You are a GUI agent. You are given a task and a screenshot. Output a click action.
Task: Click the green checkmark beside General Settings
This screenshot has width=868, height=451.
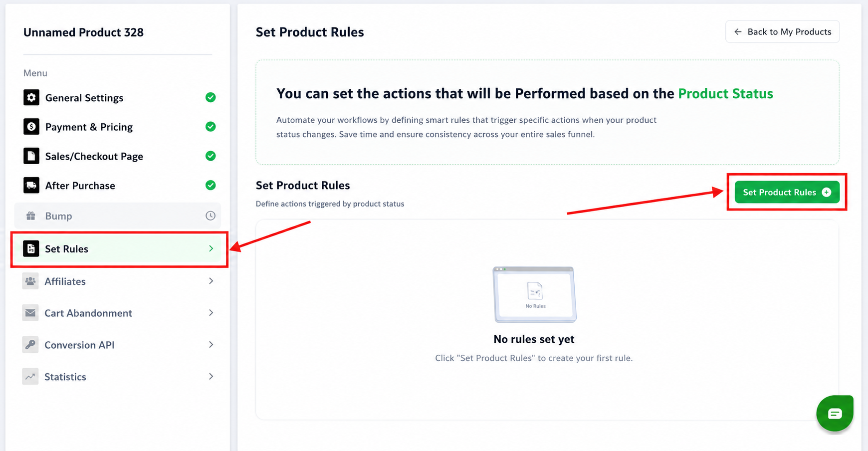(211, 97)
